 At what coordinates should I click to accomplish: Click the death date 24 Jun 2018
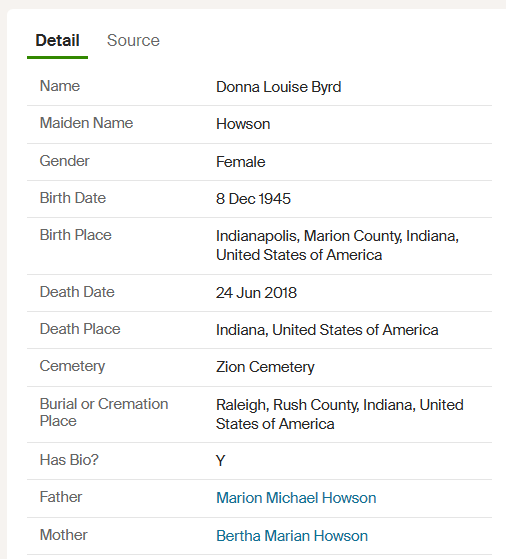tap(256, 293)
